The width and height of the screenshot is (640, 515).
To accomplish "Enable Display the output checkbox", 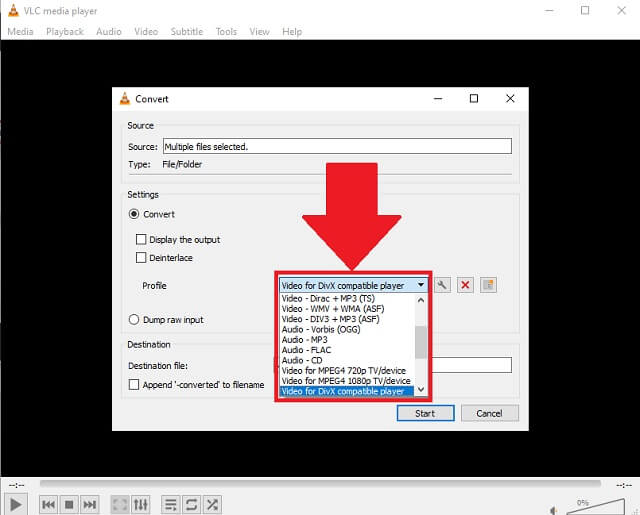I will point(141,240).
